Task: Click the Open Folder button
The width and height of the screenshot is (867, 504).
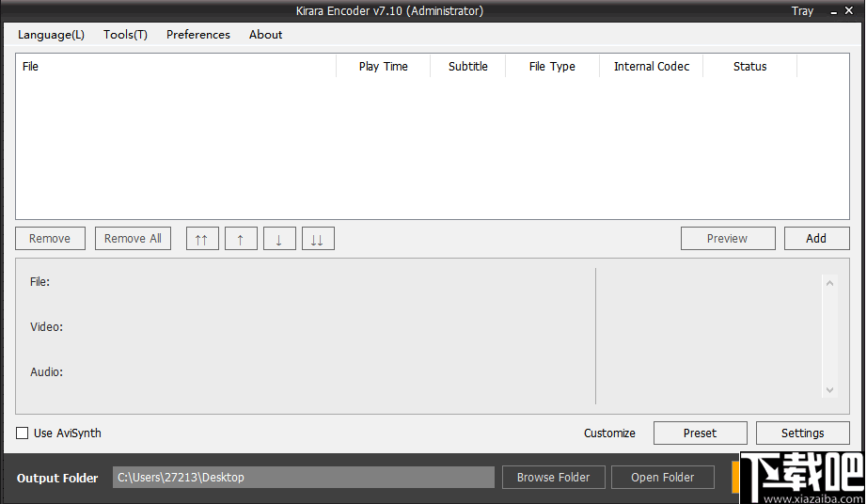Action: coord(662,478)
